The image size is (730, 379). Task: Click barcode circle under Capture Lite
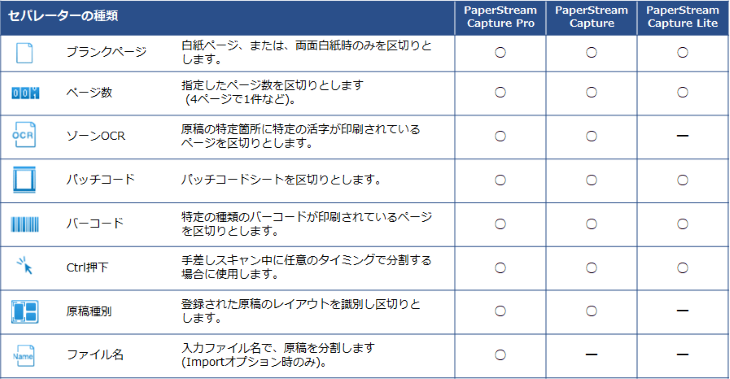pyautogui.click(x=683, y=224)
